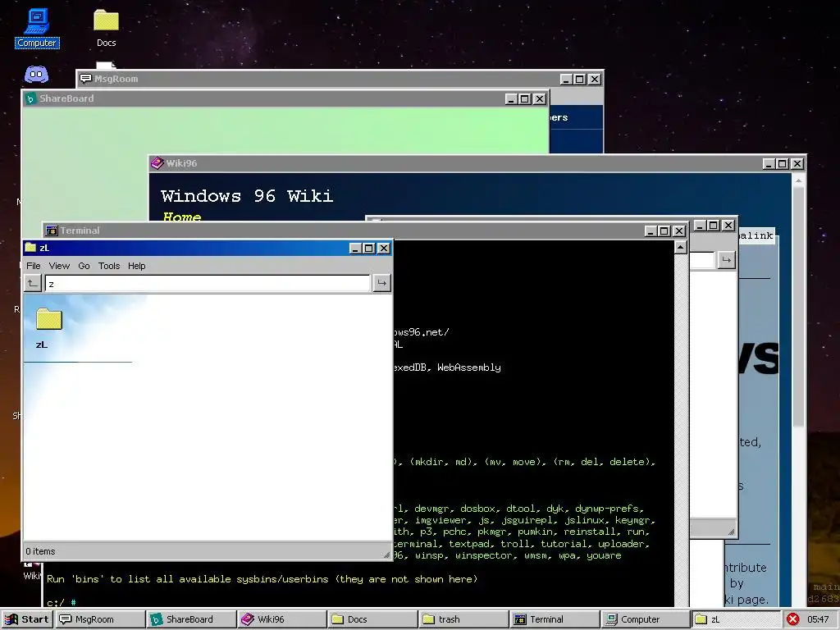Click the Home link on Wiki96 page
This screenshot has width=840, height=630.
click(182, 217)
